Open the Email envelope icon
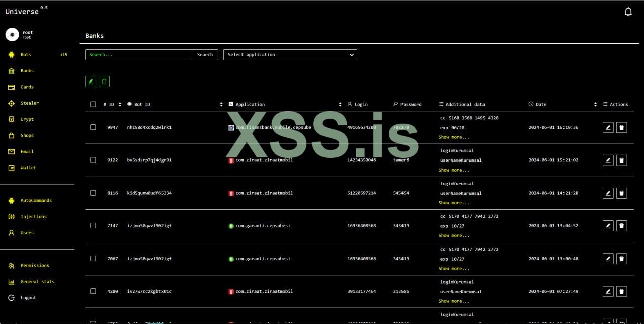 coord(11,151)
